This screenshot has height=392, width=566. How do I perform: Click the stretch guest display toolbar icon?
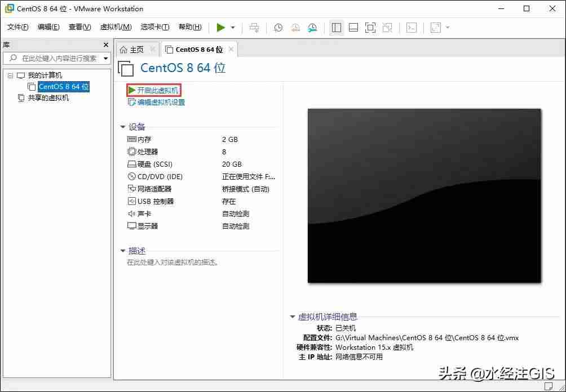pos(436,28)
